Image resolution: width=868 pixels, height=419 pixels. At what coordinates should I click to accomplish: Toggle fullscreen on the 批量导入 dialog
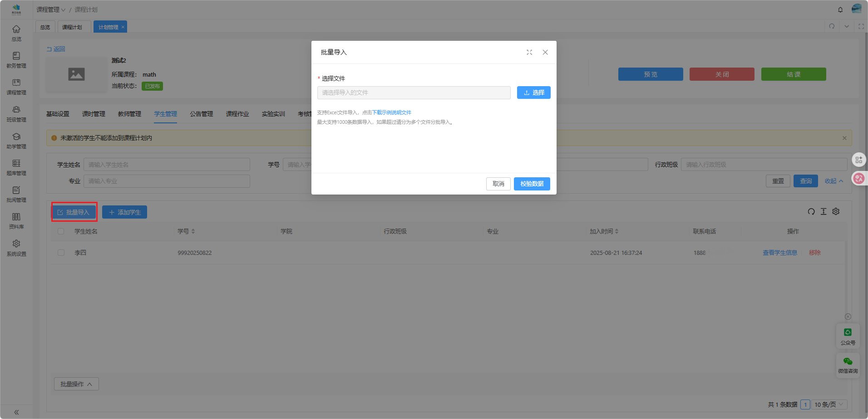pyautogui.click(x=529, y=53)
